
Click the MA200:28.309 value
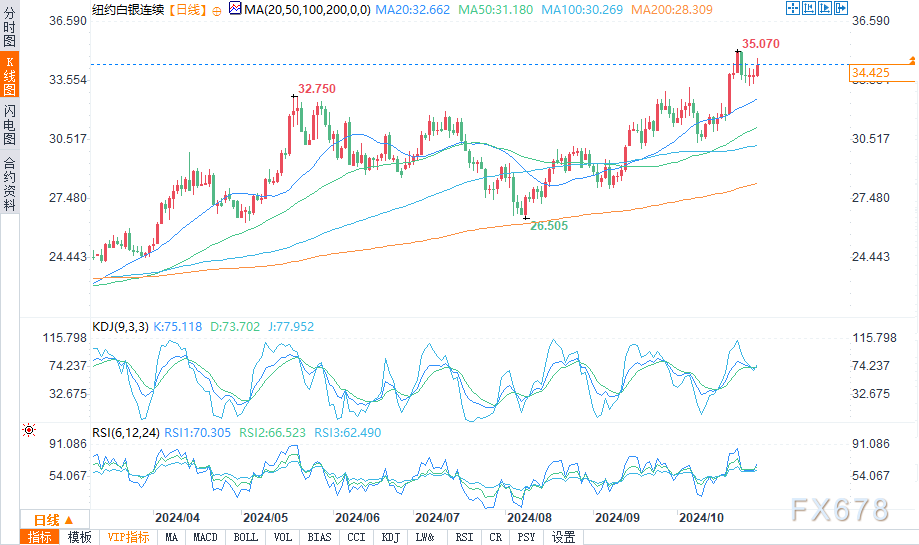click(672, 9)
